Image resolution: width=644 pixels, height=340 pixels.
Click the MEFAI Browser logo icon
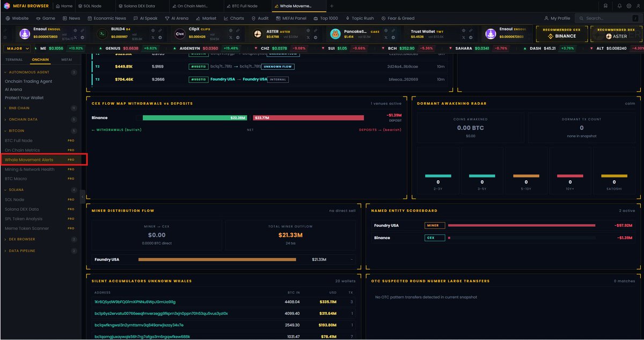[x=6, y=6]
